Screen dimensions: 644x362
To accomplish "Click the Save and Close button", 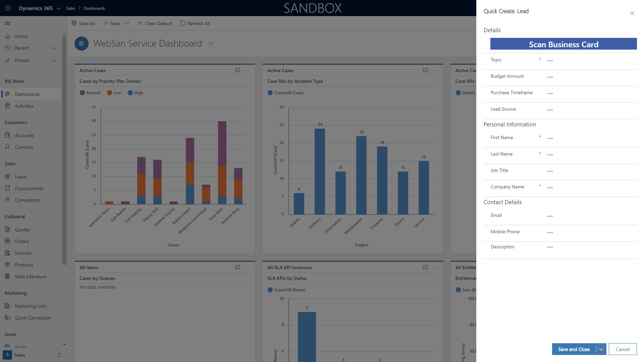I will 574,349.
